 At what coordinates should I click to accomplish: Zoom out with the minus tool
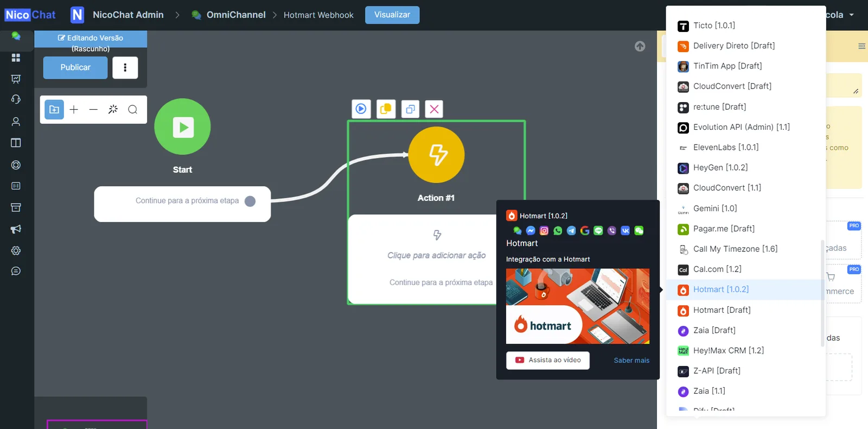click(x=93, y=110)
